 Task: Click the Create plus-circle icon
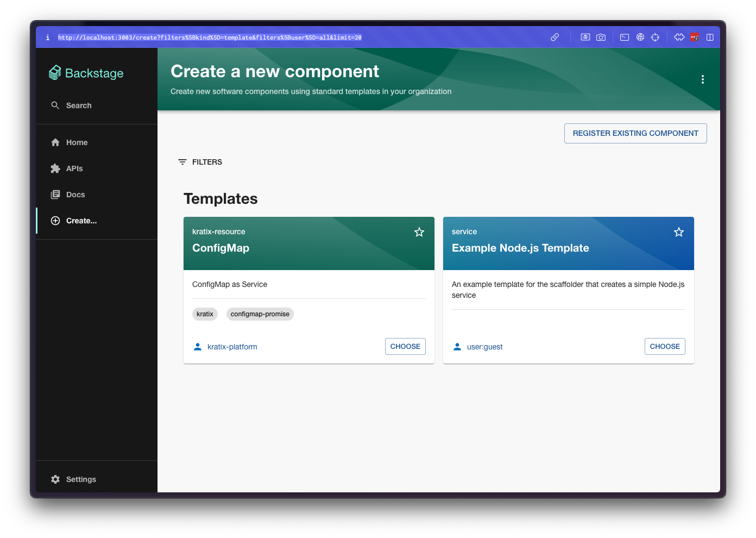(55, 221)
